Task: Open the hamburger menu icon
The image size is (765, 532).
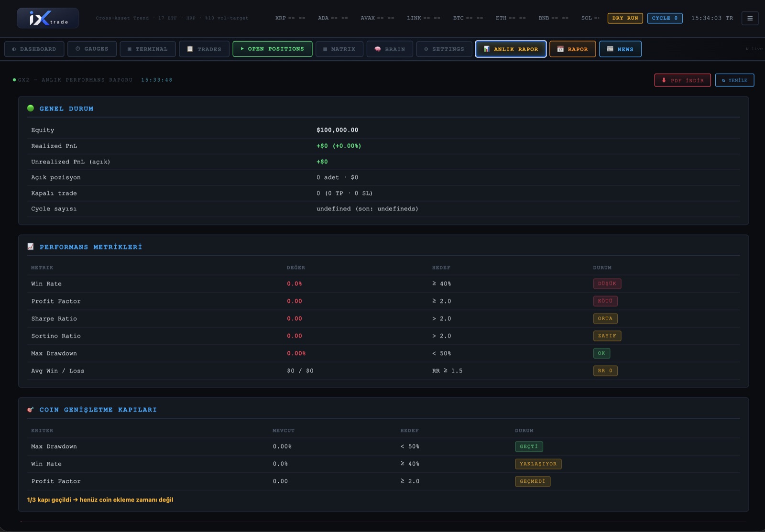Action: pyautogui.click(x=750, y=18)
